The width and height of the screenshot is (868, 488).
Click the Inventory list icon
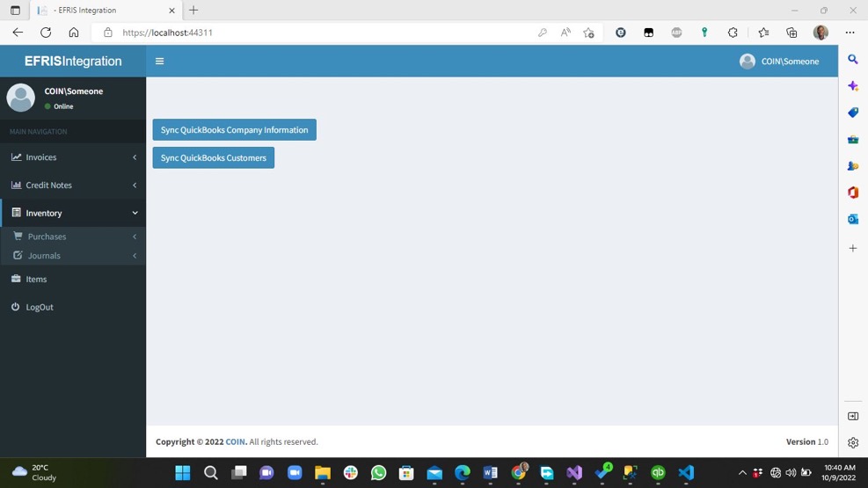(16, 213)
